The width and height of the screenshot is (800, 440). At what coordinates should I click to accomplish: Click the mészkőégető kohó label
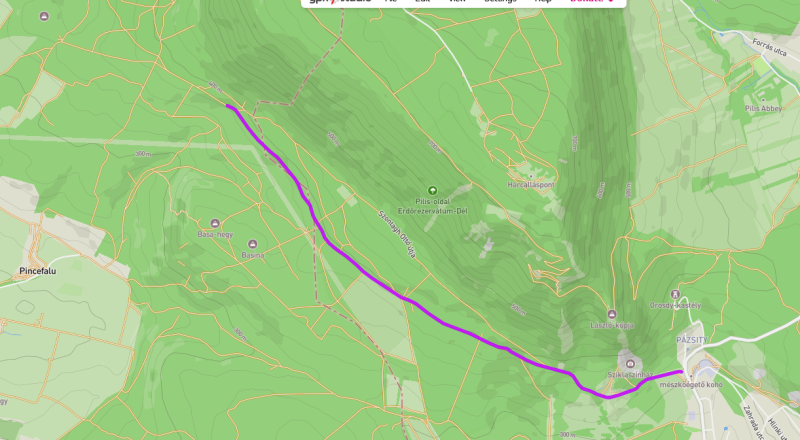point(691,384)
